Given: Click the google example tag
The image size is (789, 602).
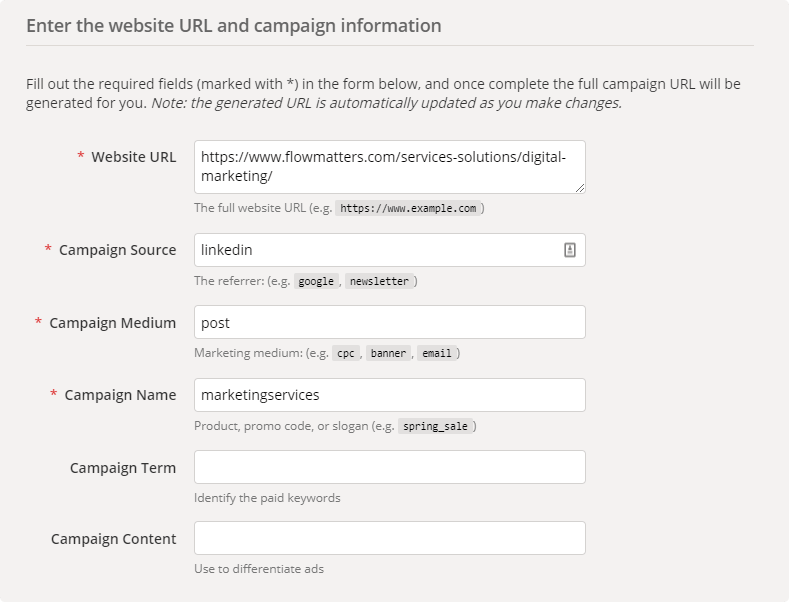Looking at the screenshot, I should [316, 282].
